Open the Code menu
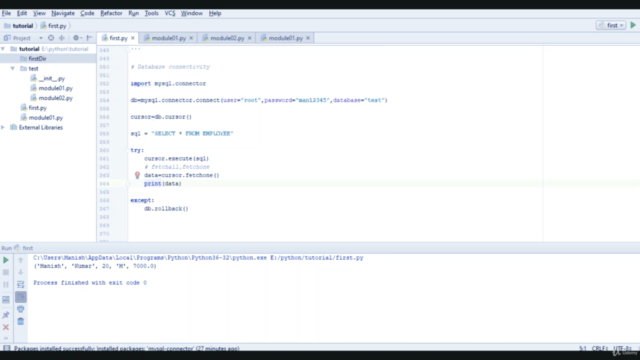Screen dimensions: 640x360 [x=87, y=13]
